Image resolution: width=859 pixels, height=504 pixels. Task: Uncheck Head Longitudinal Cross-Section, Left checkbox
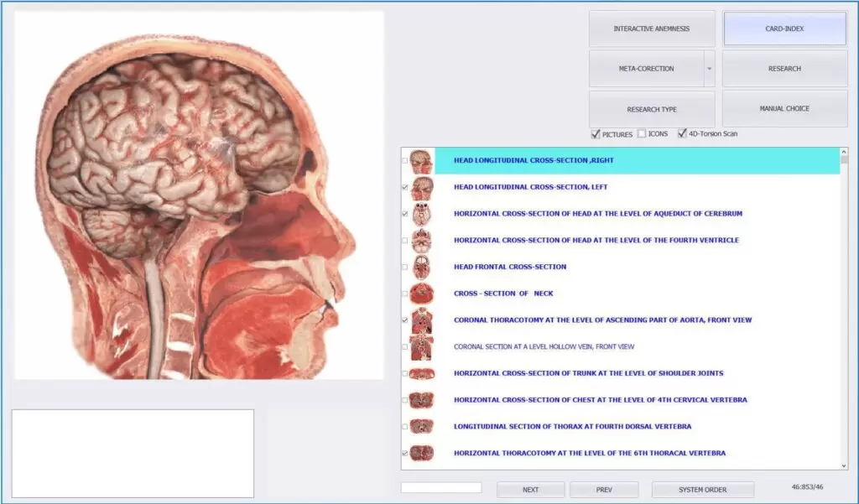coord(405,188)
